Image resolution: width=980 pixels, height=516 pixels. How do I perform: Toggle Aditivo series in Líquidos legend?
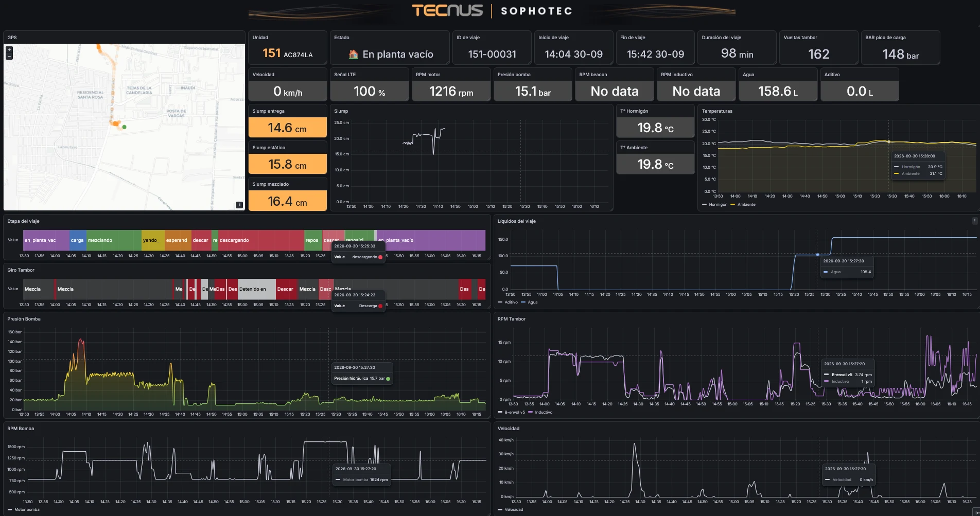[508, 302]
